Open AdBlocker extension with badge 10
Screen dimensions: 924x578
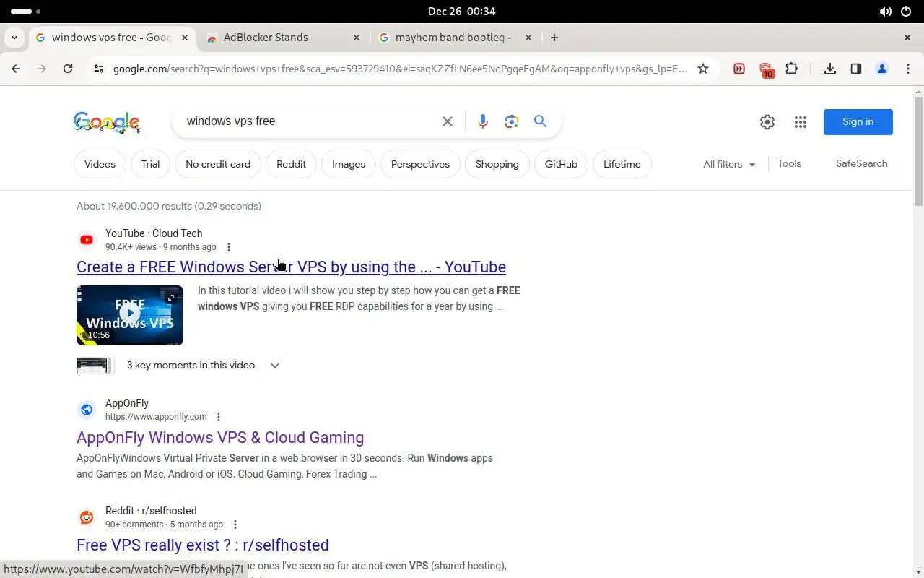tap(766, 69)
